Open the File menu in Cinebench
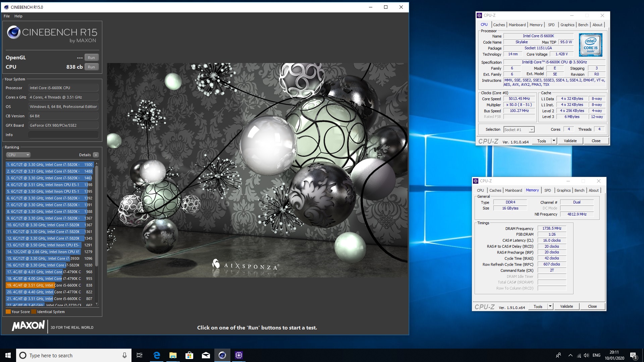 click(7, 16)
